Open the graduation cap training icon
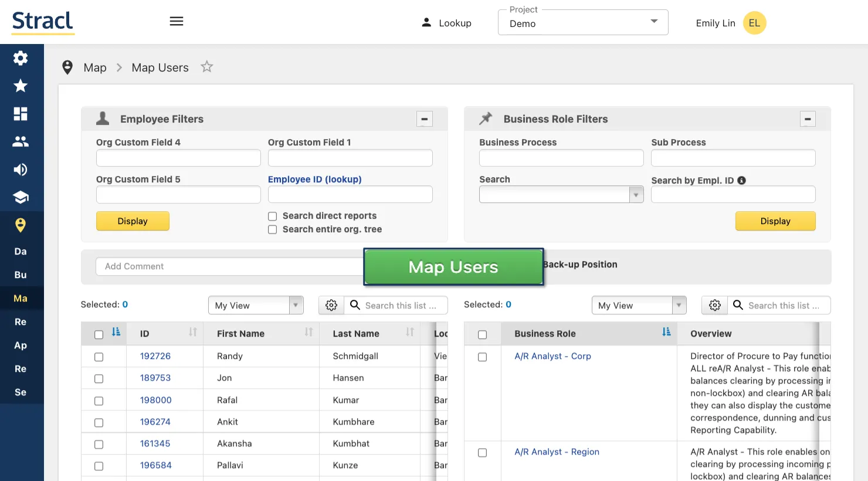This screenshot has width=868, height=481. 21,197
